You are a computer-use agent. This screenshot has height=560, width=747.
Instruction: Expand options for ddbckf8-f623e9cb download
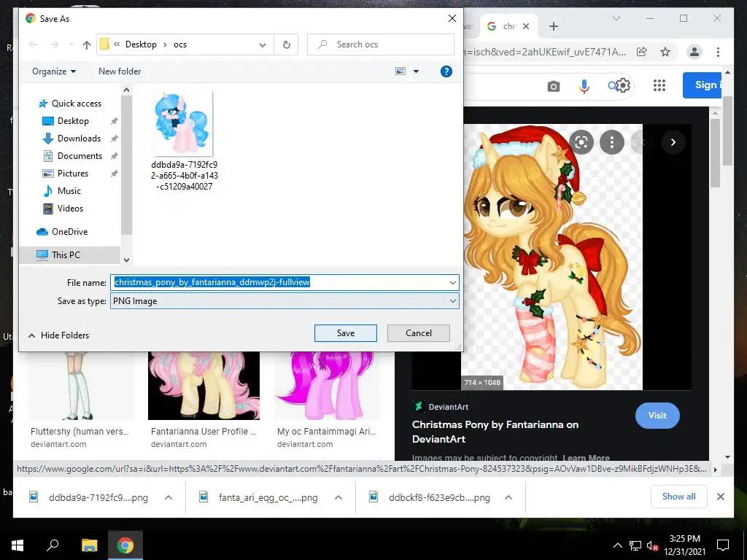pyautogui.click(x=508, y=497)
